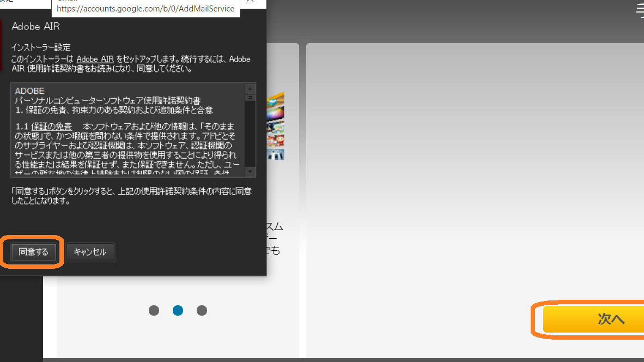Screen dimensions: 644x362
Task: Click the license scrollbar up arrow
Action: pos(250,89)
